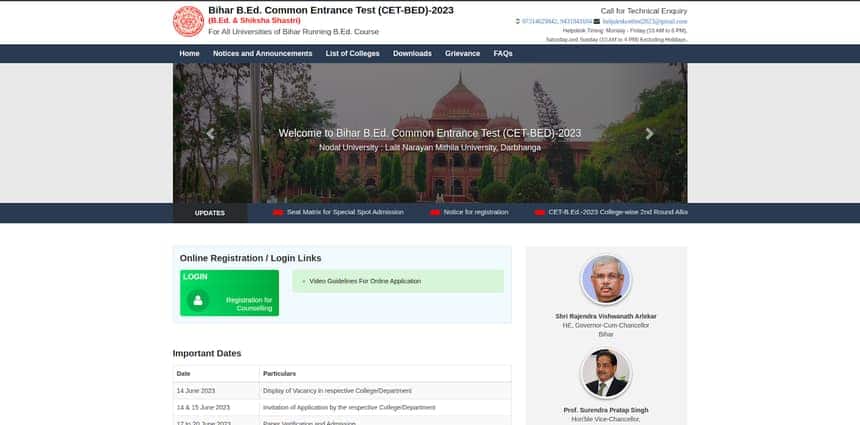The width and height of the screenshot is (860, 425).
Task: Click red marker before Seat Matrix update
Action: (x=278, y=212)
